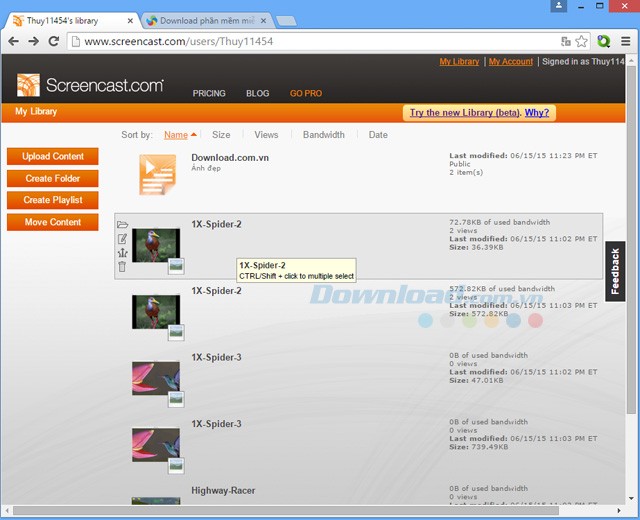Screen dimensions: 640x520
Task: Click the My Library heading in orange bar
Action: point(36,111)
